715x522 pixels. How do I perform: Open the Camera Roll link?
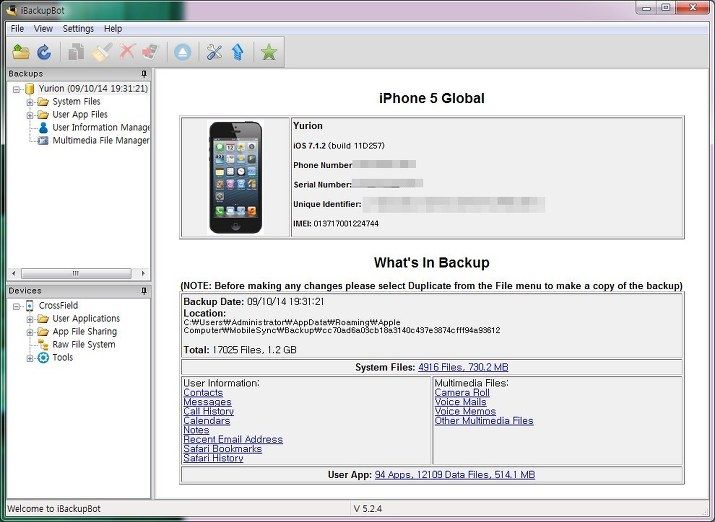462,393
